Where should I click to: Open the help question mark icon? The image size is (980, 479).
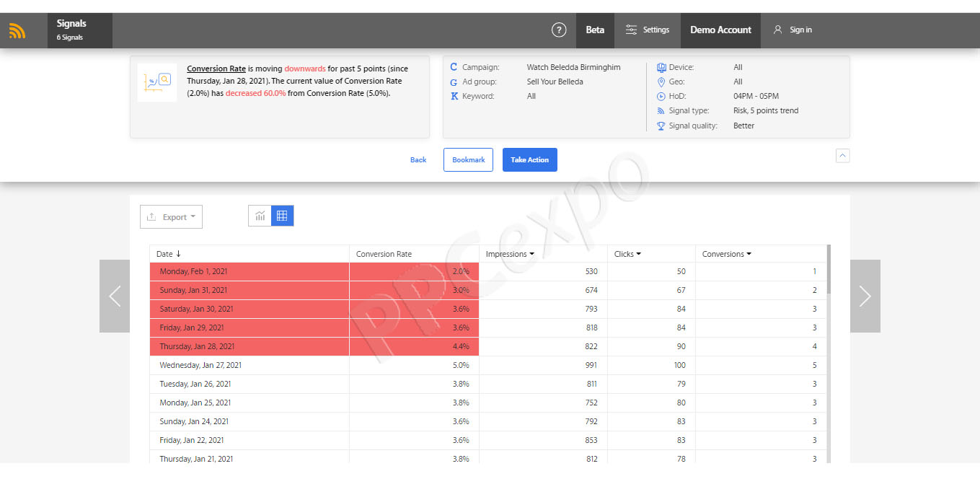(x=559, y=30)
